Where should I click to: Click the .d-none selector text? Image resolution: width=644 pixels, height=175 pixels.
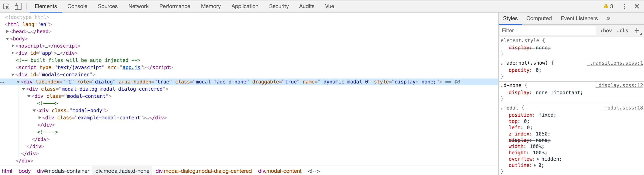click(511, 85)
